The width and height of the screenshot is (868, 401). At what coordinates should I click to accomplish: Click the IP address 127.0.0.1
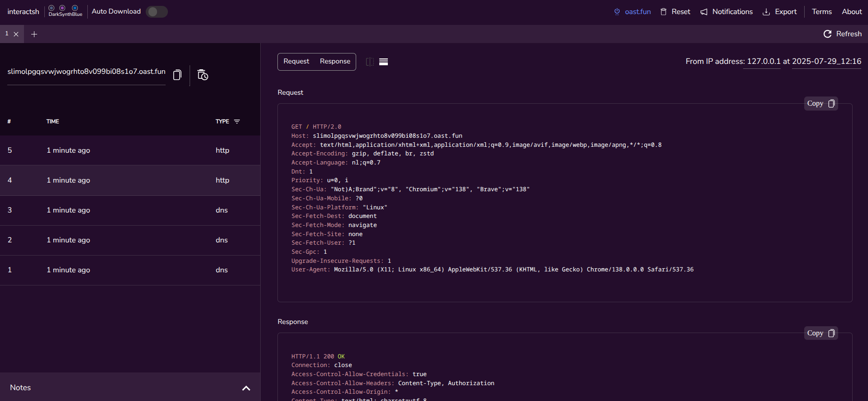coord(763,61)
